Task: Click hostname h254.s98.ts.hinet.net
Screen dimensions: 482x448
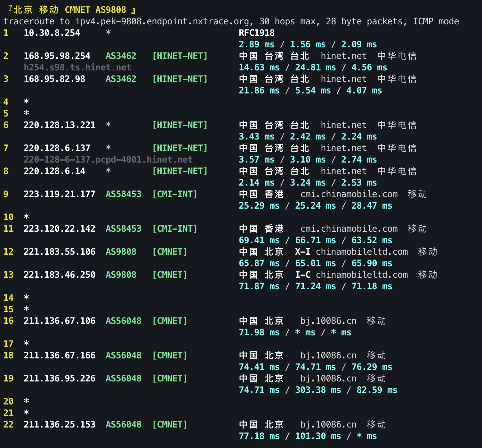Action: pos(77,68)
